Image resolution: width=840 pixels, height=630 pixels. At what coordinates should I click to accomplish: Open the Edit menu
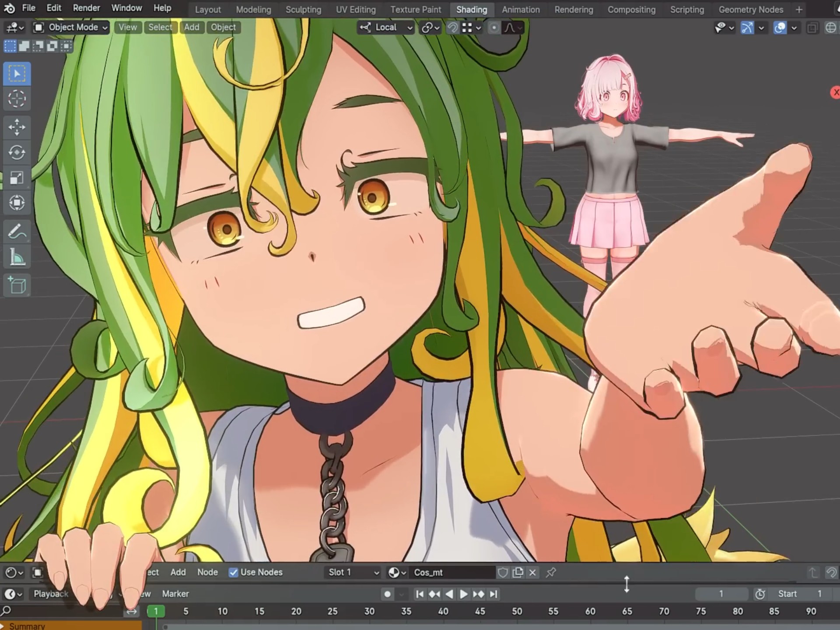pyautogui.click(x=54, y=8)
